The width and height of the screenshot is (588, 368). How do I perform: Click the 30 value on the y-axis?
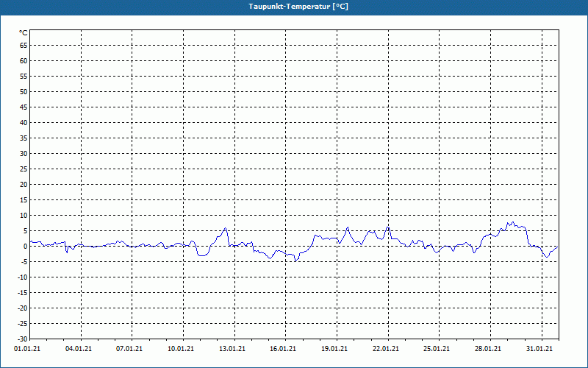24,154
